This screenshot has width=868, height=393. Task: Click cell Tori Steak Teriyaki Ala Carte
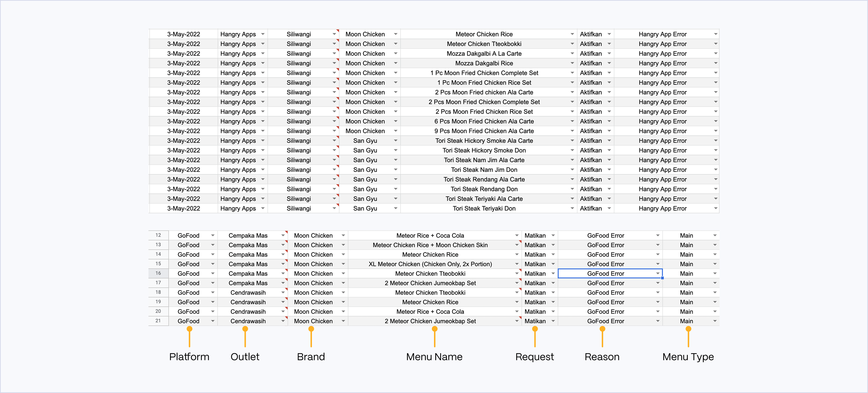click(488, 199)
